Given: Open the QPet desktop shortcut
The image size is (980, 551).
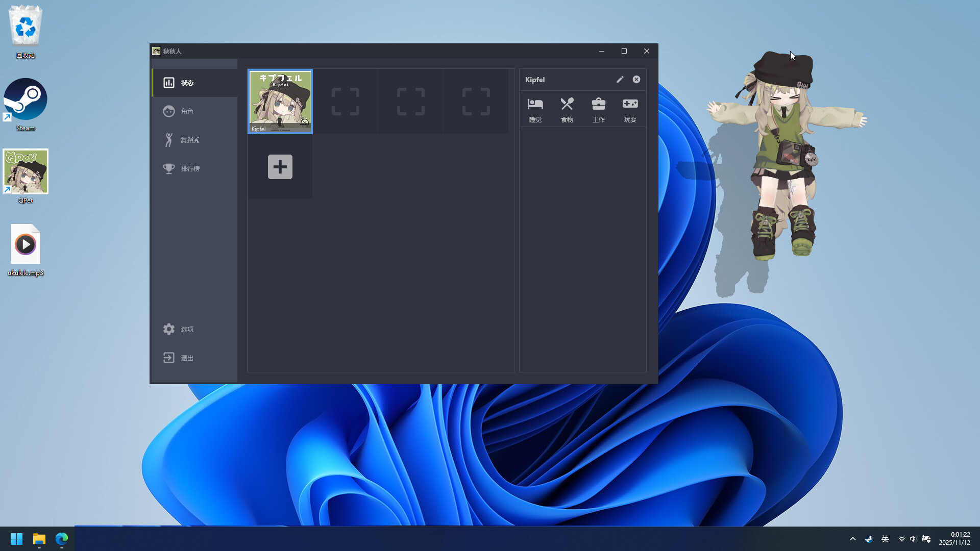Looking at the screenshot, I should tap(25, 171).
